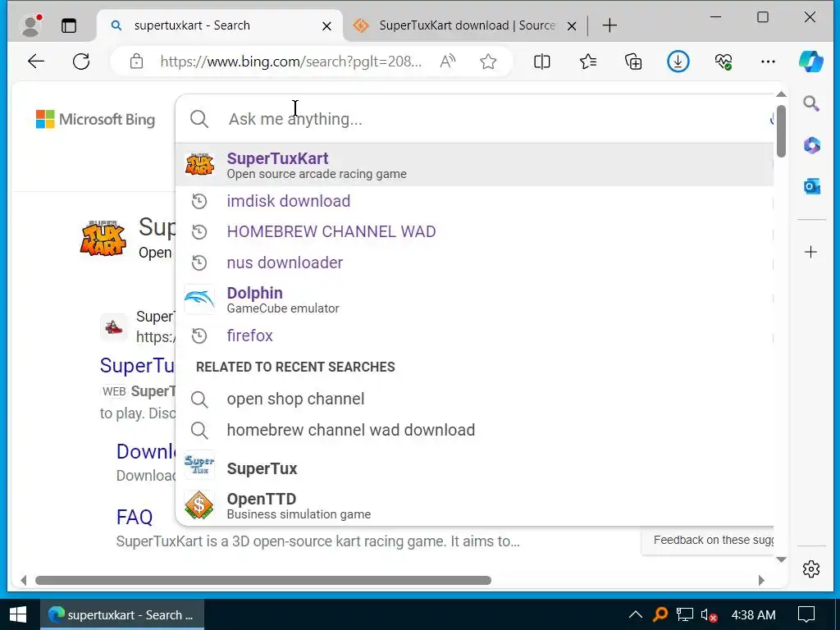Switch to supertuxkart - Search tab
Viewport: 840px width, 630px height.
(220, 25)
